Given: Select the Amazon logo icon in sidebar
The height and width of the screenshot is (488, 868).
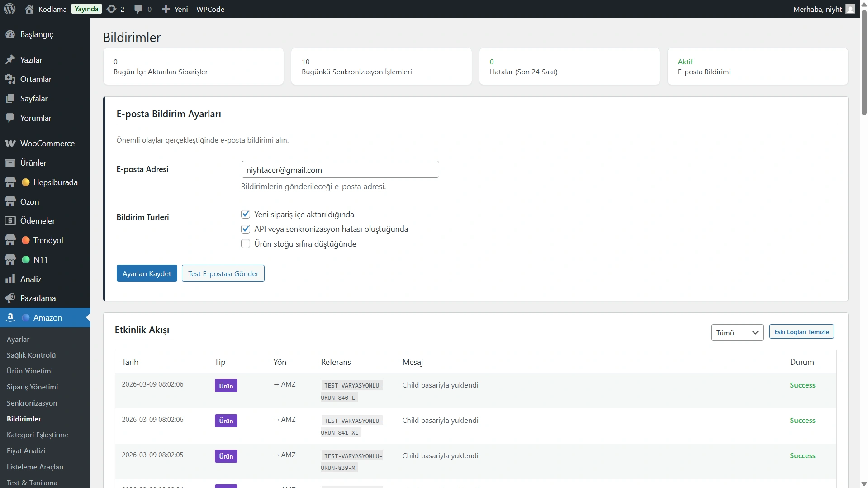Looking at the screenshot, I should tap(10, 317).
